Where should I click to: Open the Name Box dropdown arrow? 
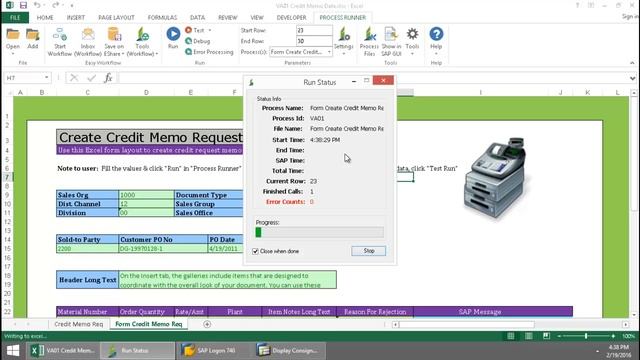tap(47, 78)
